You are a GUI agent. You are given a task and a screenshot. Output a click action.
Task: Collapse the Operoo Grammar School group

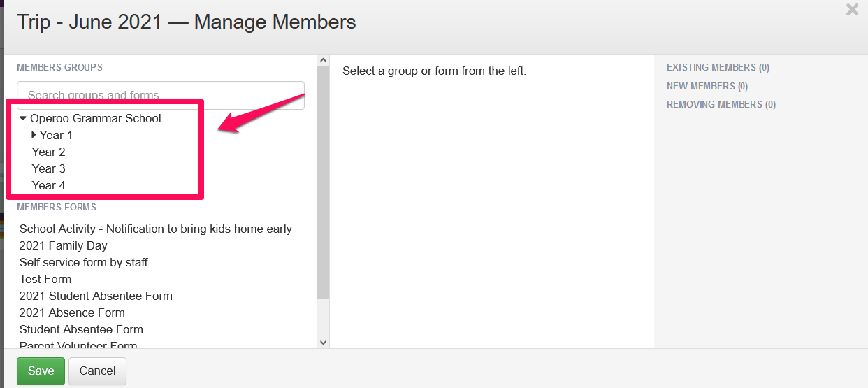[23, 118]
